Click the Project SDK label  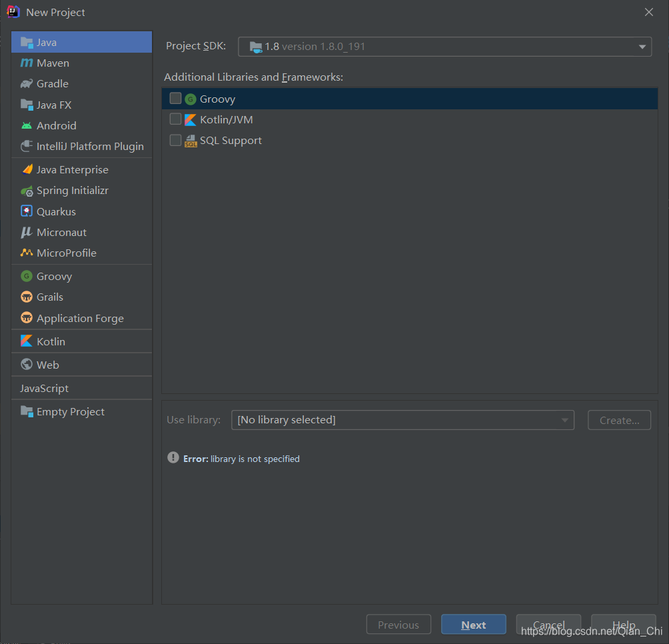(196, 46)
